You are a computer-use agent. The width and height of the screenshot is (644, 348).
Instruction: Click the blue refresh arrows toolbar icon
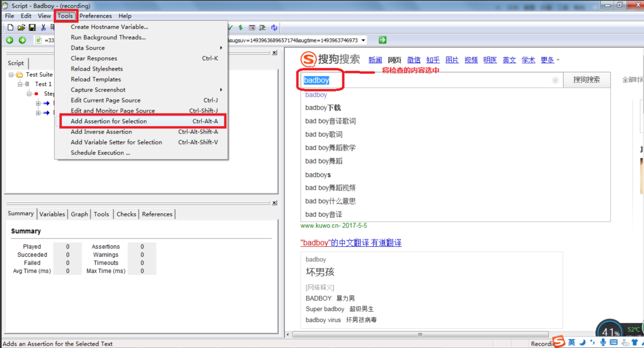pos(274,28)
